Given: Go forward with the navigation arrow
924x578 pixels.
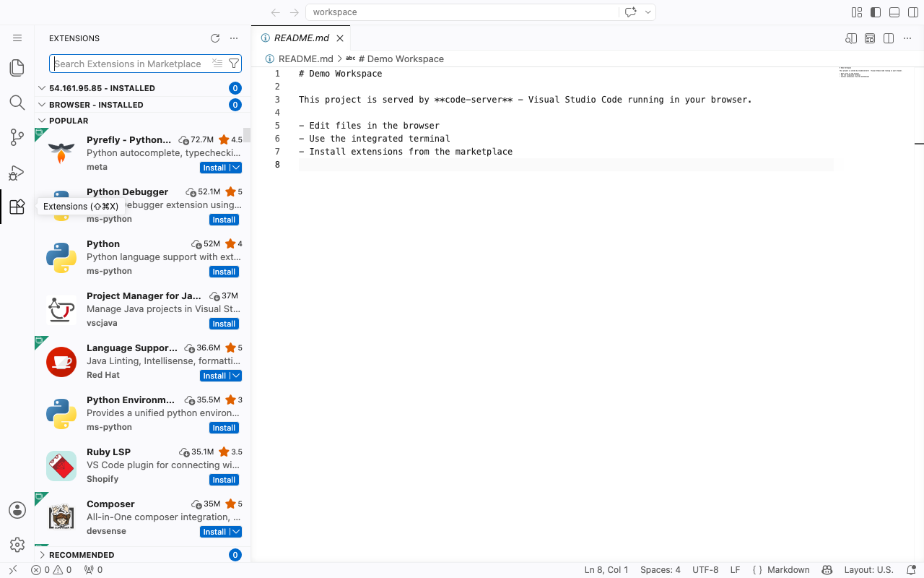Looking at the screenshot, I should (295, 12).
